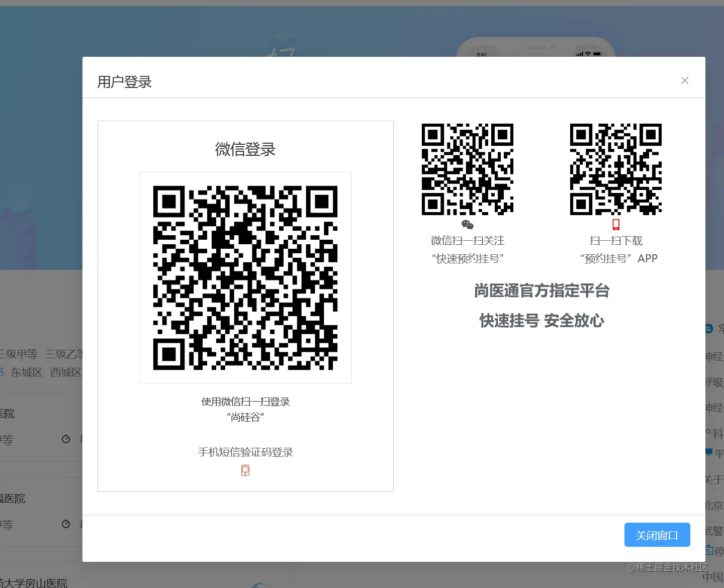Click the 微信扫一扫关注 QR code
724x588 pixels.
point(468,169)
